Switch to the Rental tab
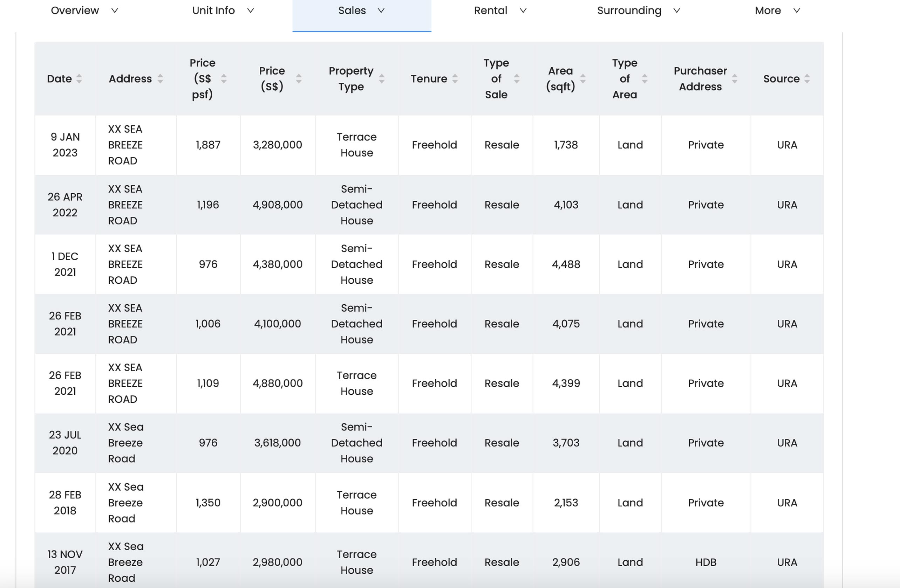The width and height of the screenshot is (900, 588). click(490, 11)
